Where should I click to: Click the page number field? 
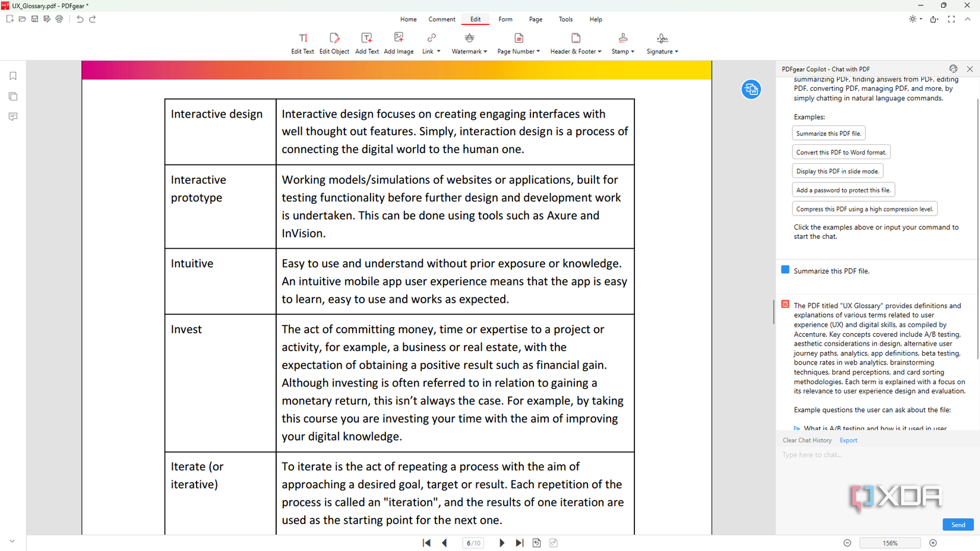(473, 543)
